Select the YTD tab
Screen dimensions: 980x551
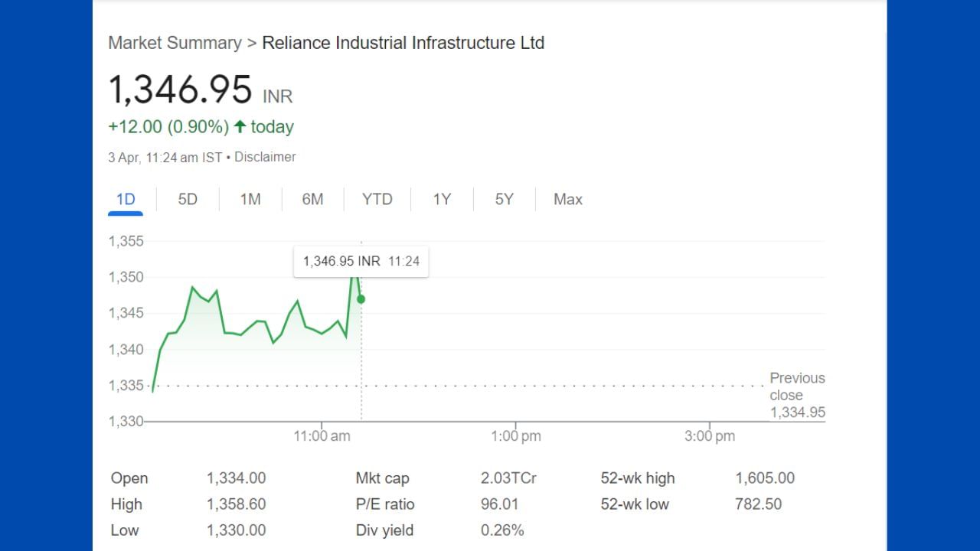377,200
